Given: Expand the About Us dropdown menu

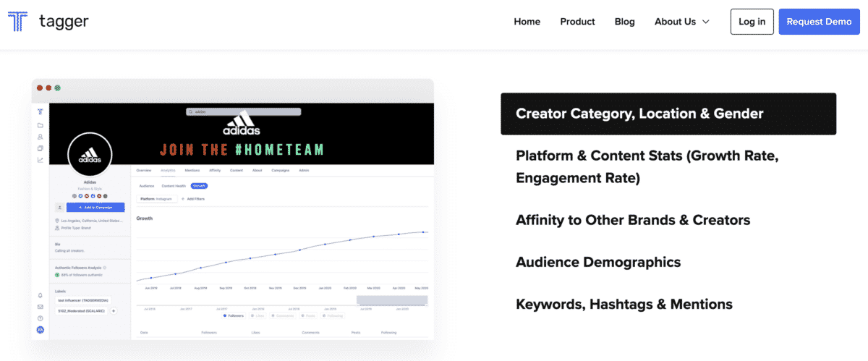Looking at the screenshot, I should 681,22.
